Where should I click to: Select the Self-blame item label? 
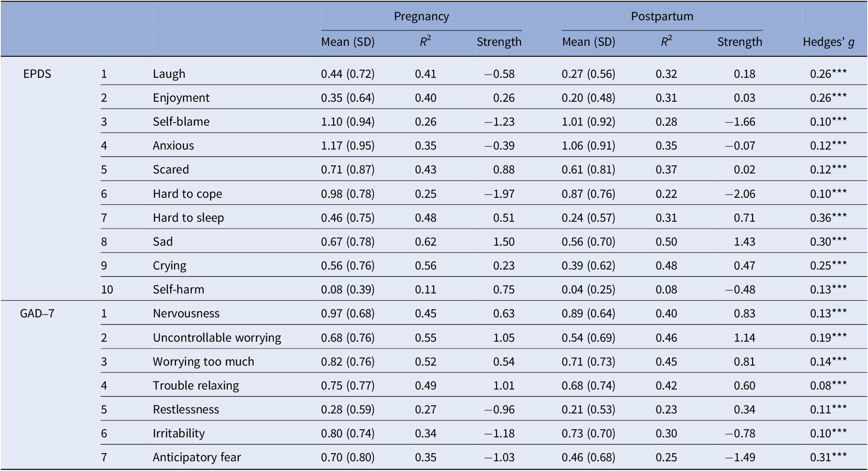tap(181, 122)
